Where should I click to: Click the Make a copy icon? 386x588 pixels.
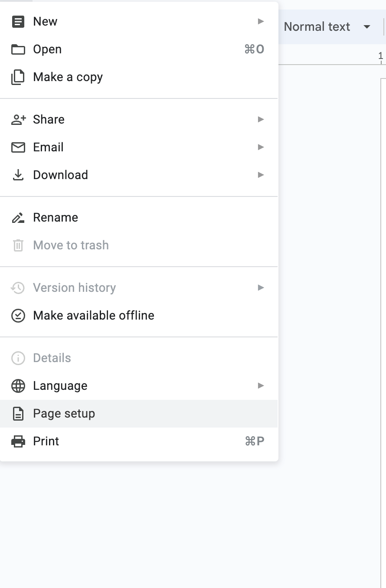[x=18, y=77]
